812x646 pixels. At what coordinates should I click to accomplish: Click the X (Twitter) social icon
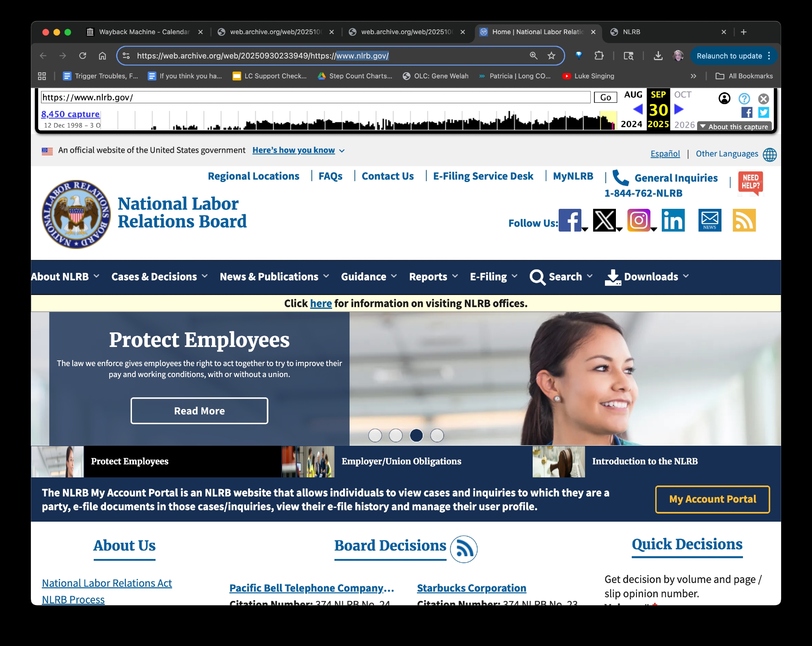(x=604, y=220)
